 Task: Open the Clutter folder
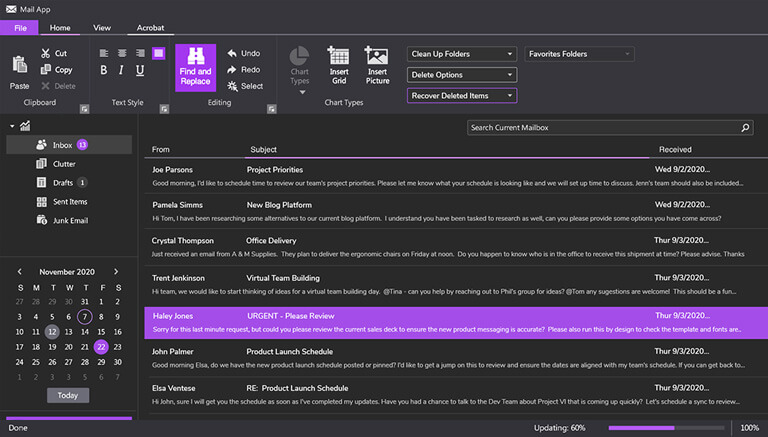(63, 164)
